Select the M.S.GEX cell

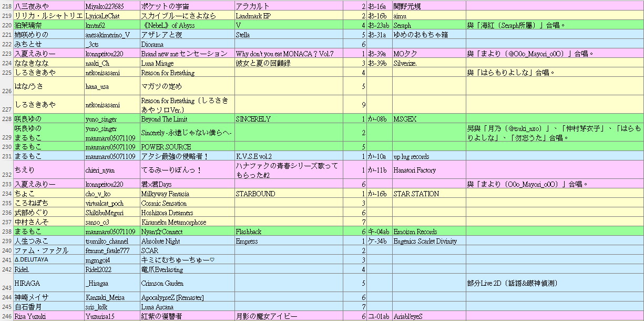coord(429,119)
